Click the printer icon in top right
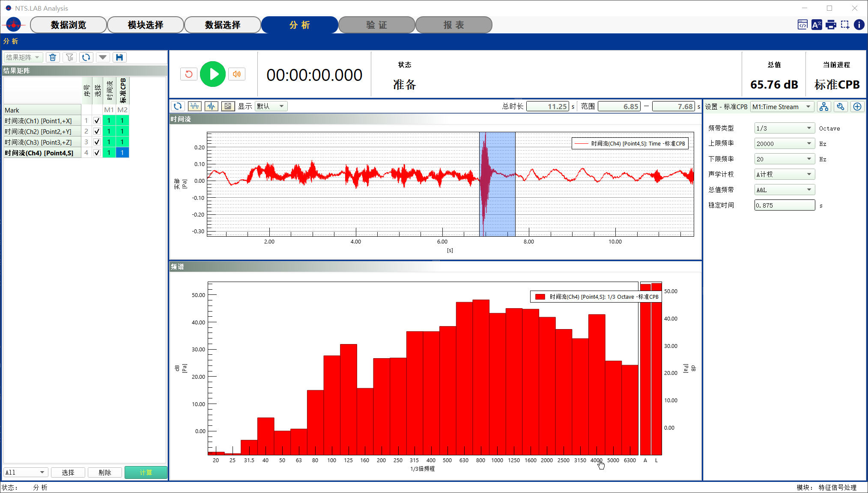This screenshot has height=493, width=868. [x=831, y=25]
